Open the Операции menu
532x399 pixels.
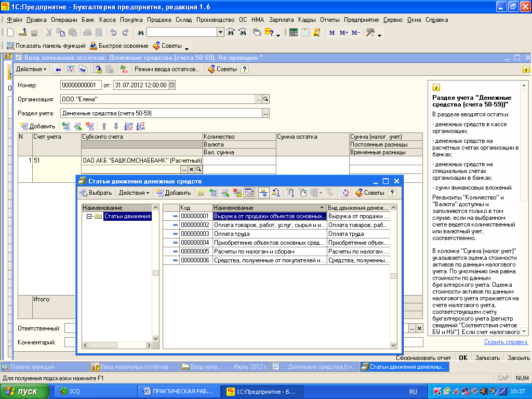click(x=64, y=20)
